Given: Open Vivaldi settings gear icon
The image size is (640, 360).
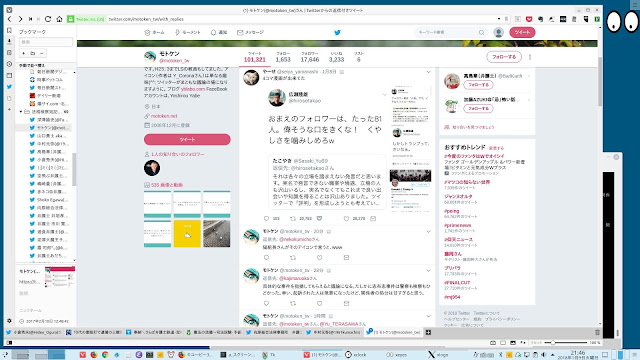Looking at the screenshot, I should point(9,321).
